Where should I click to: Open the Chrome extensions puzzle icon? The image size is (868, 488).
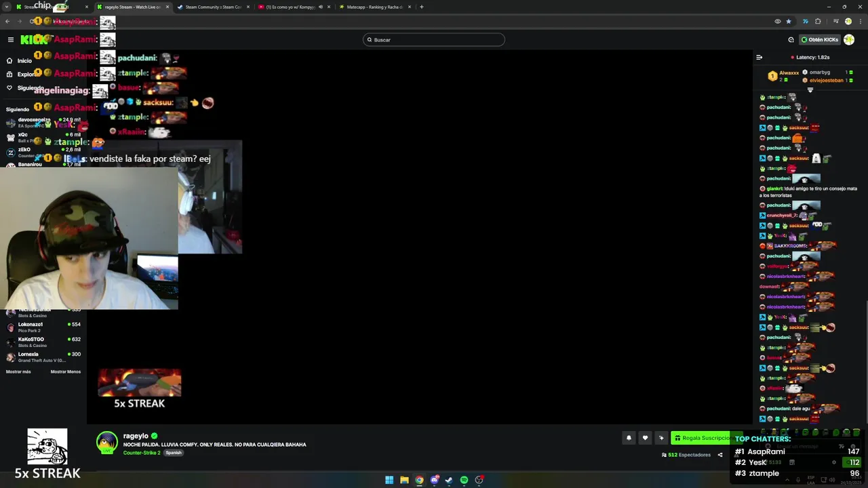[x=818, y=22]
